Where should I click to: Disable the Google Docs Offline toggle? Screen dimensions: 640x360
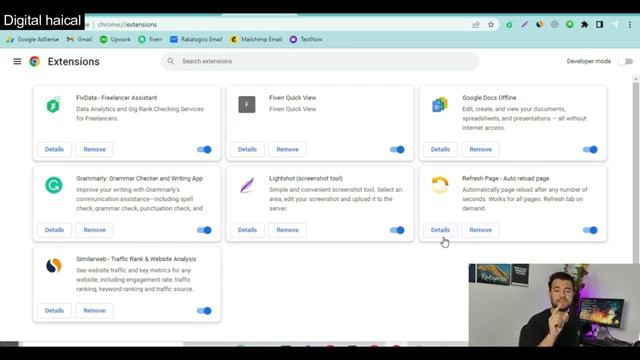coord(590,149)
